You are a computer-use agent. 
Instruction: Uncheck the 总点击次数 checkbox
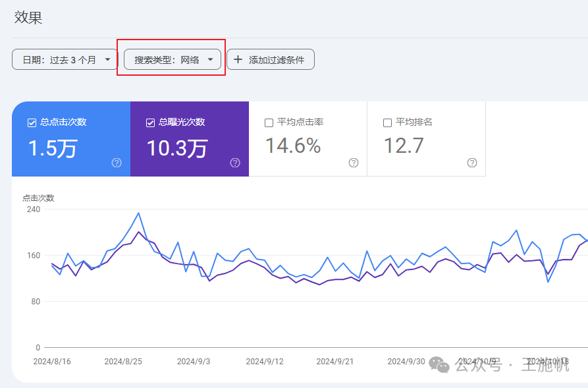tap(32, 123)
